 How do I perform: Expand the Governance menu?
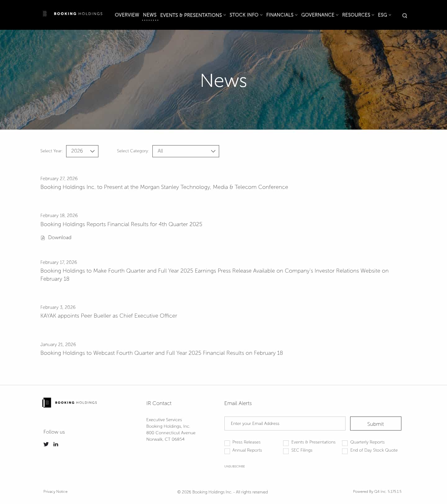point(320,15)
